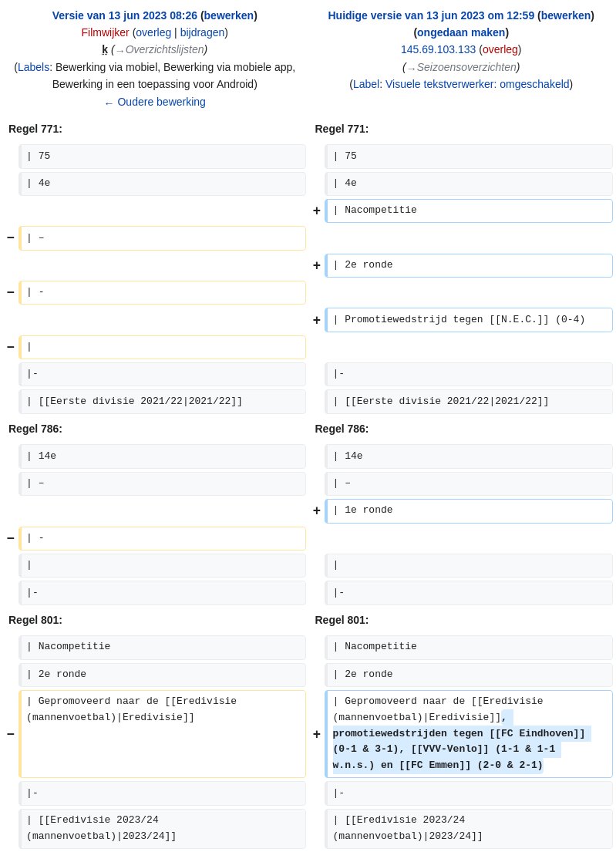Open 'Huidige versie van 13 jun 2023 om 12:59'

(x=431, y=15)
